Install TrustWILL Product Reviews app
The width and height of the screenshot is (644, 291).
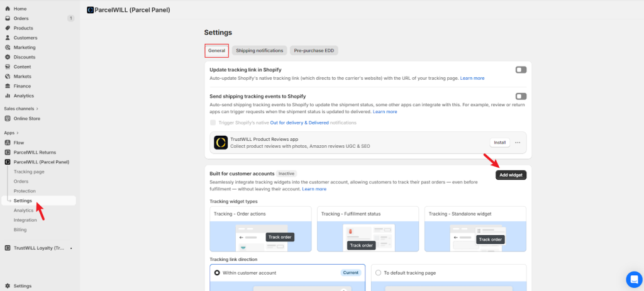pyautogui.click(x=499, y=143)
